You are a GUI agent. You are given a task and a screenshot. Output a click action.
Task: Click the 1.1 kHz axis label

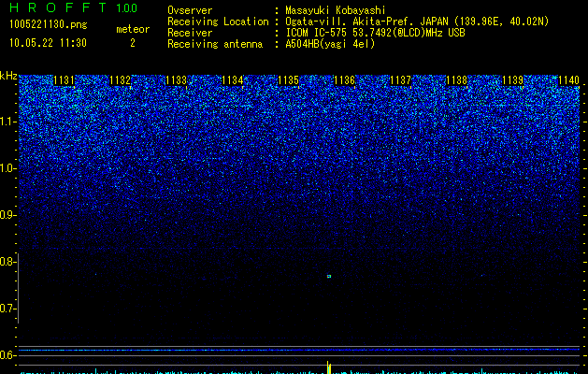[x=8, y=122]
